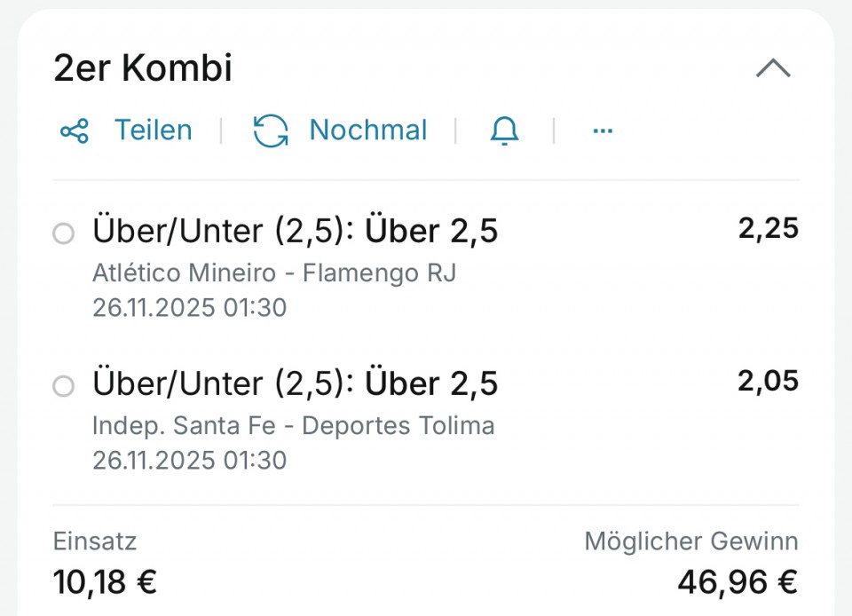852x616 pixels.
Task: Collapse the 2er Kombi bet slip
Action: pos(773,68)
